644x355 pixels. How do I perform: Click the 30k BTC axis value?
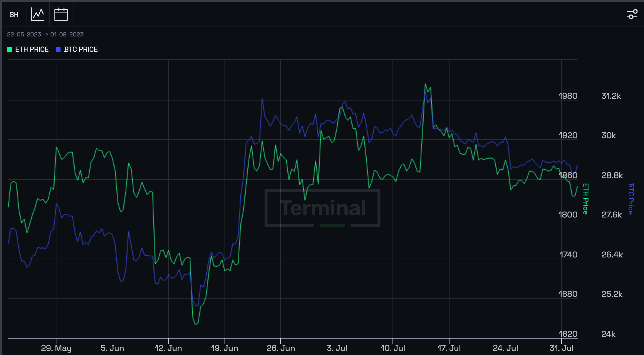point(608,135)
